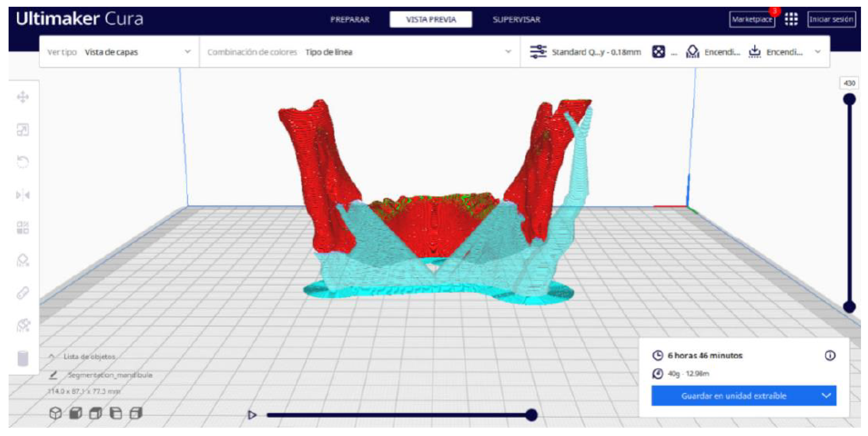Select the Scale tool
The image size is (868, 436).
pyautogui.click(x=23, y=130)
